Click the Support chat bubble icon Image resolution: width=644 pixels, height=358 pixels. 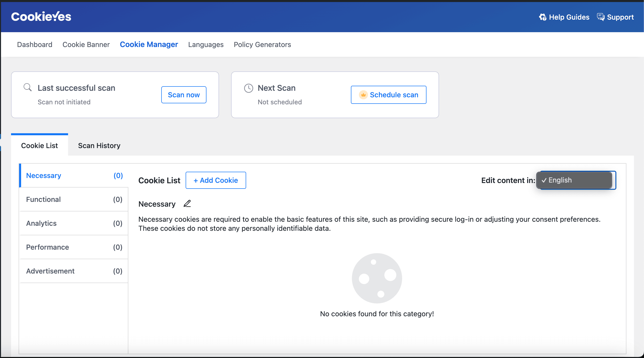[x=601, y=17]
